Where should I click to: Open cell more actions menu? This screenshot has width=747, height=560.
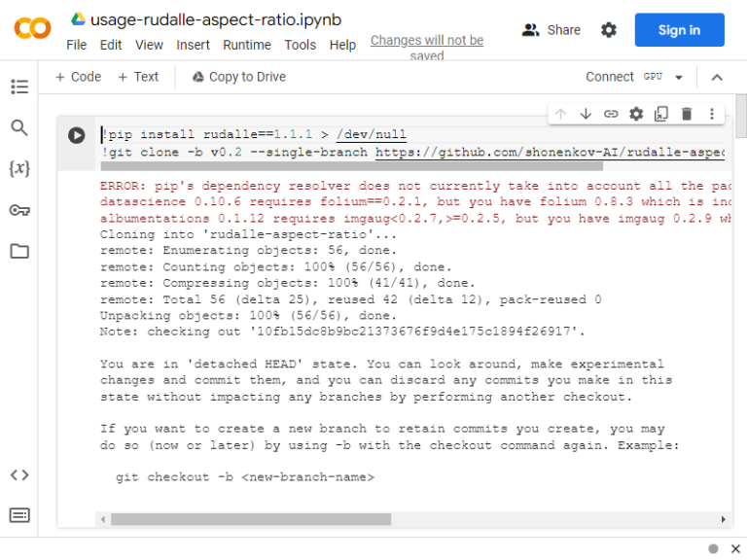[712, 114]
